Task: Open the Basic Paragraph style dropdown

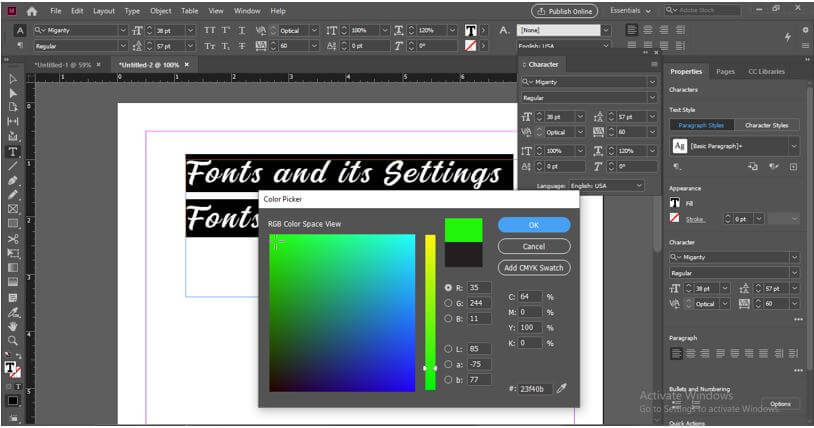Action: tap(794, 146)
